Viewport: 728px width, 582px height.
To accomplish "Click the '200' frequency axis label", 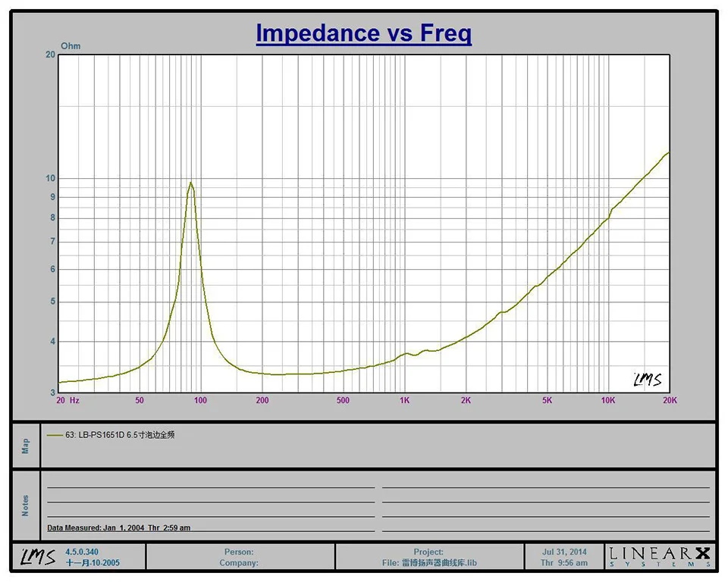I will pos(262,400).
